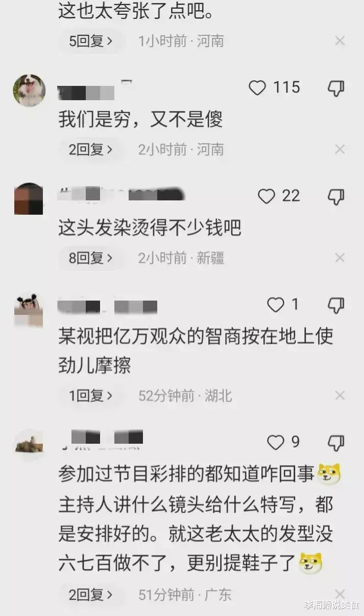Dislike the 节目彩排 comment from 广东
This screenshot has height=616, width=364.
click(x=336, y=442)
